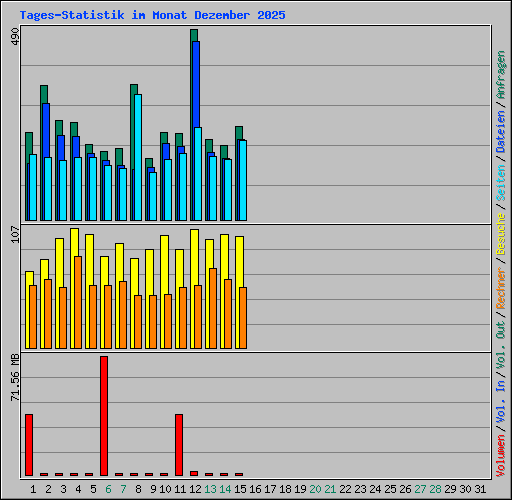Click the '107' axis maximum label

(15, 235)
